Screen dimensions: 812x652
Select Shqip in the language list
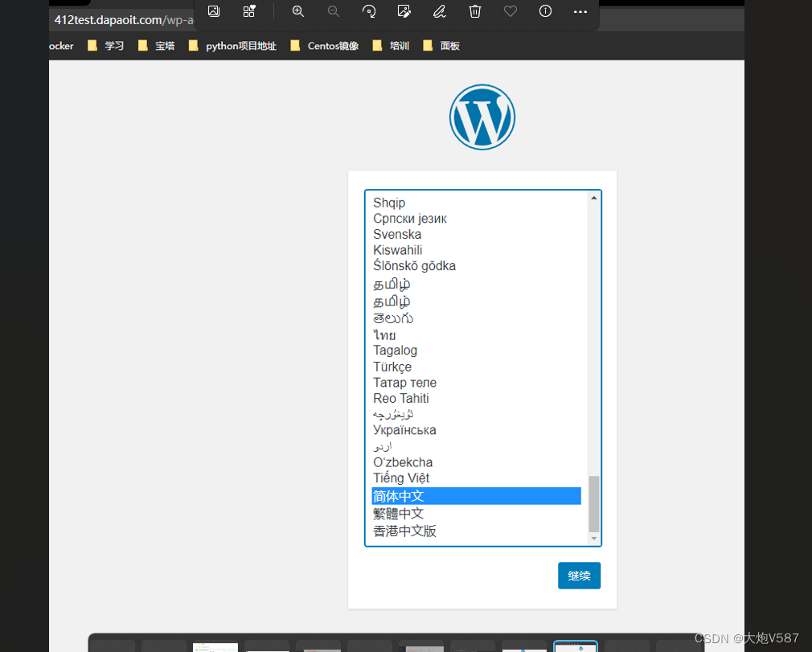coord(477,203)
